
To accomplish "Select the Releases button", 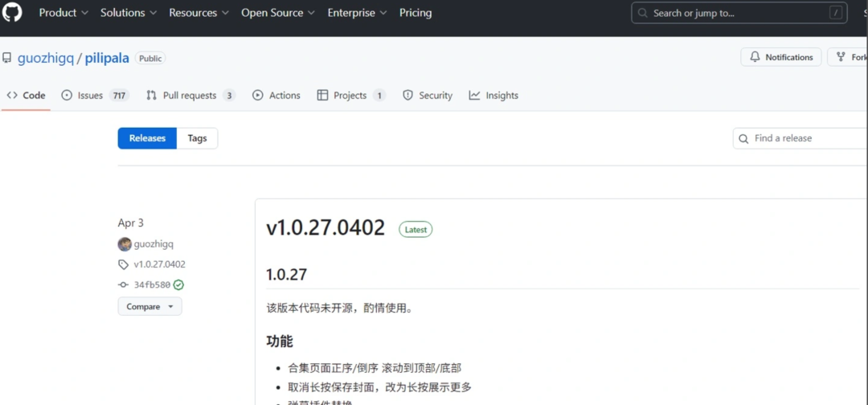I will [x=147, y=138].
